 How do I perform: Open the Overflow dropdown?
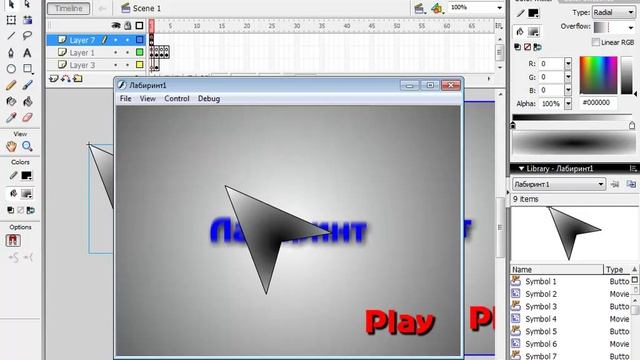(x=631, y=28)
